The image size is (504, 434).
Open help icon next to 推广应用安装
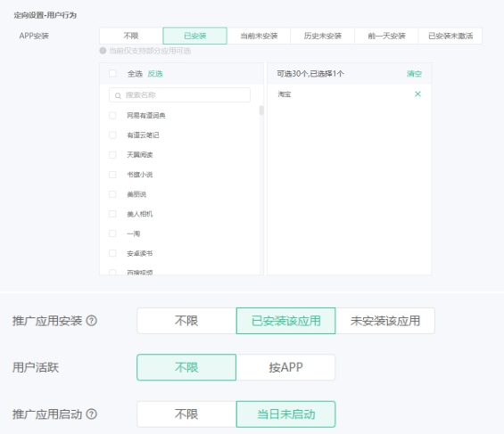[x=91, y=321]
